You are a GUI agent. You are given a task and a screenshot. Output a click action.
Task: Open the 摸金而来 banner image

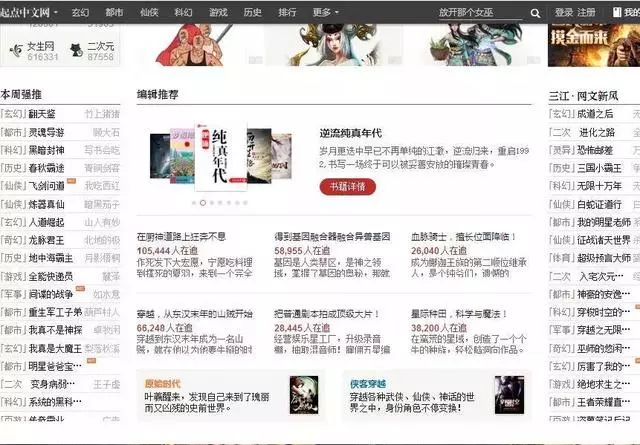click(594, 45)
